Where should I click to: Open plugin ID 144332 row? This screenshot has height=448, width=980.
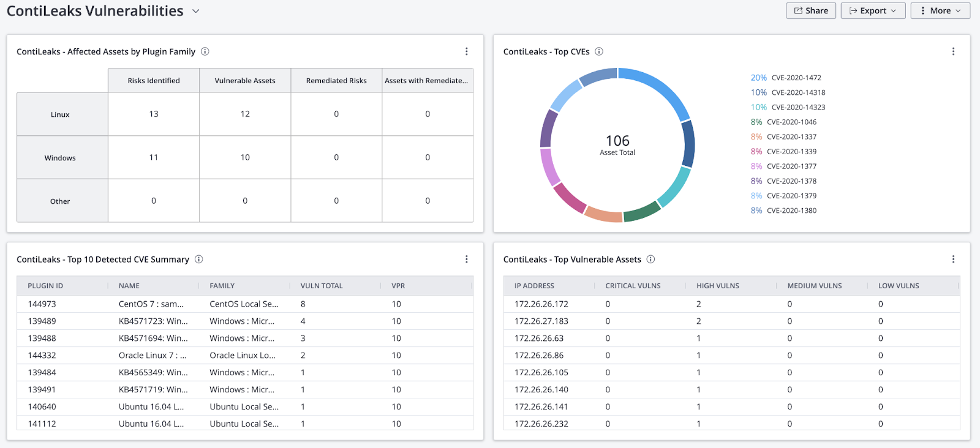pyautogui.click(x=245, y=356)
